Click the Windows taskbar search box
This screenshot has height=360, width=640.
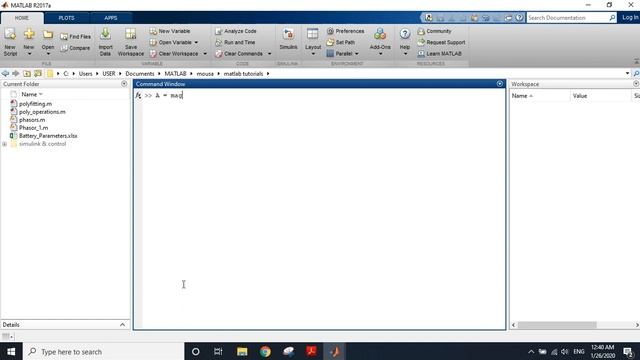click(x=104, y=351)
